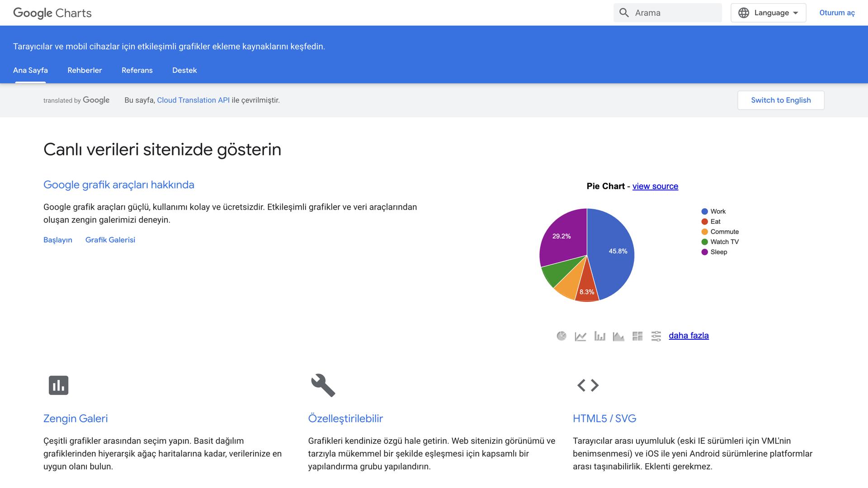Click the Switch to English button

click(781, 100)
